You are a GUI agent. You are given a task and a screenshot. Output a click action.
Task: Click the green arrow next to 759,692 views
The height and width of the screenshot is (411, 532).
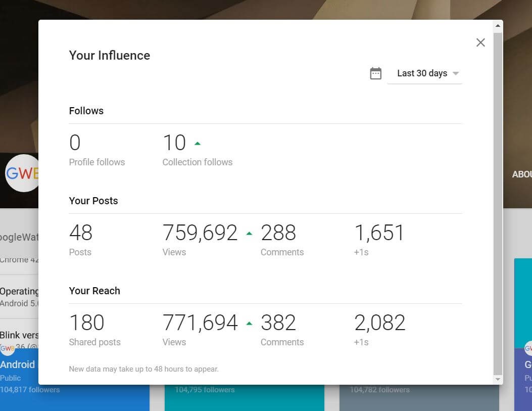(x=249, y=234)
